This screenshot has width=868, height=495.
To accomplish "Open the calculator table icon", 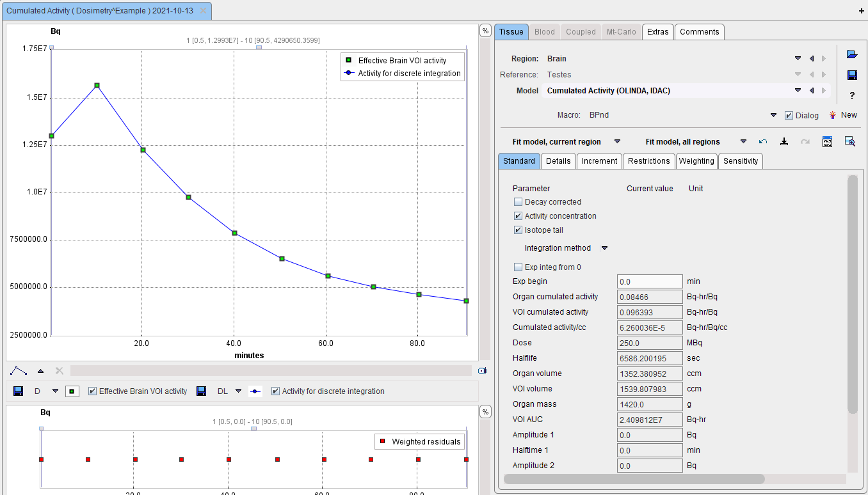I will pyautogui.click(x=827, y=142).
